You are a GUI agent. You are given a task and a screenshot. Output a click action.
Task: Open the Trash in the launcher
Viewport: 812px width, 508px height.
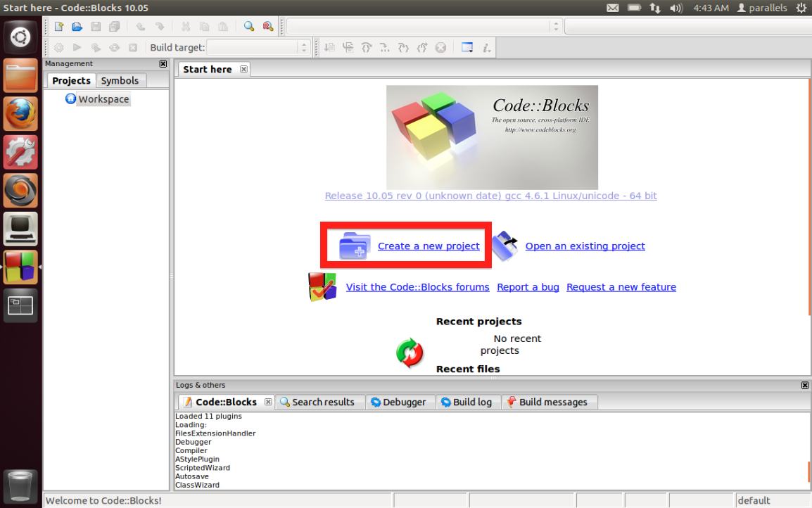click(20, 485)
